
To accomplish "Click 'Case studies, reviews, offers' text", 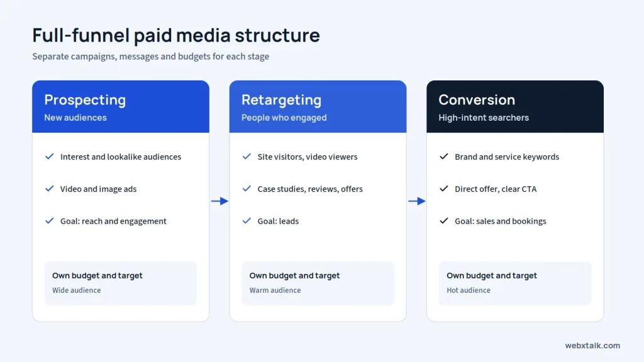I will [x=310, y=189].
